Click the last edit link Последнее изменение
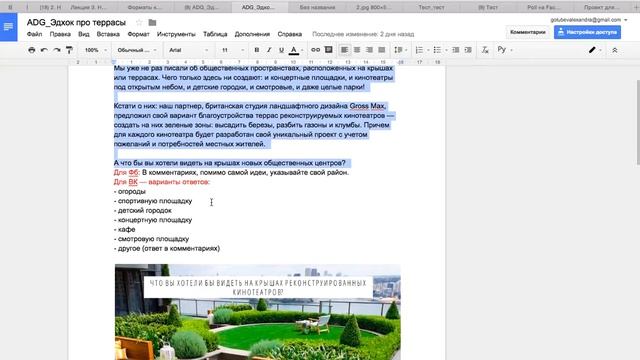Screen dimensions: 640x360 pos(363,34)
